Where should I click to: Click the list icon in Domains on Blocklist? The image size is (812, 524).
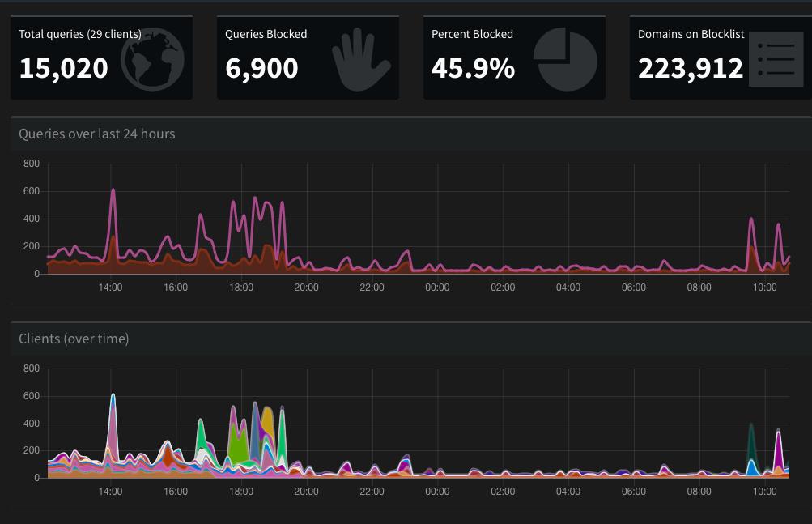click(776, 59)
